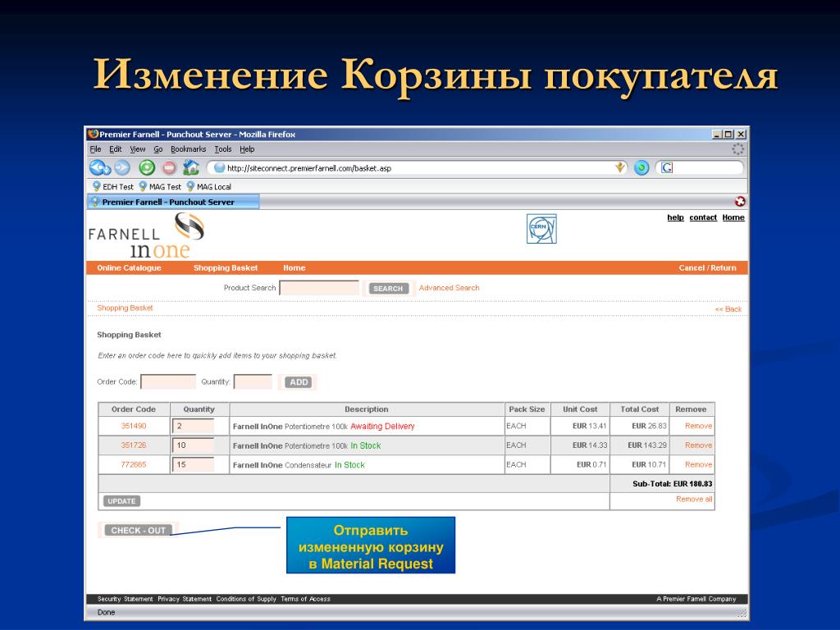
Task: Open Conditions of Supply footer link
Action: [x=246, y=599]
